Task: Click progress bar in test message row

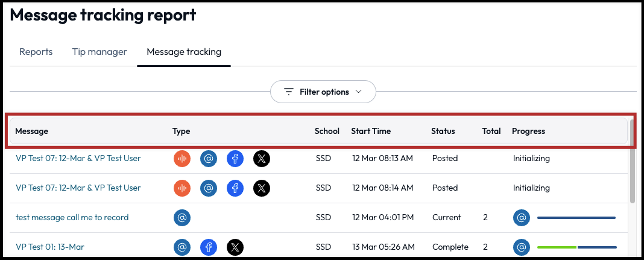Action: tap(576, 218)
